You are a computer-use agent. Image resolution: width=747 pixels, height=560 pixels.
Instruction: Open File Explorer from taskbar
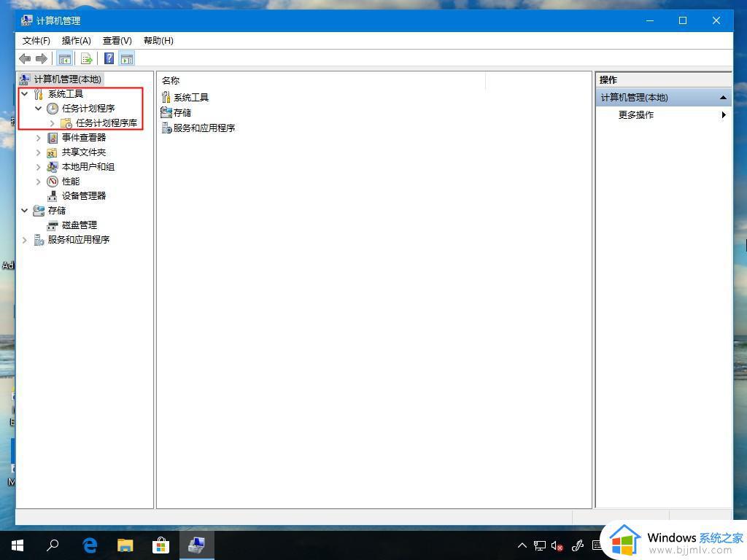tap(125, 545)
